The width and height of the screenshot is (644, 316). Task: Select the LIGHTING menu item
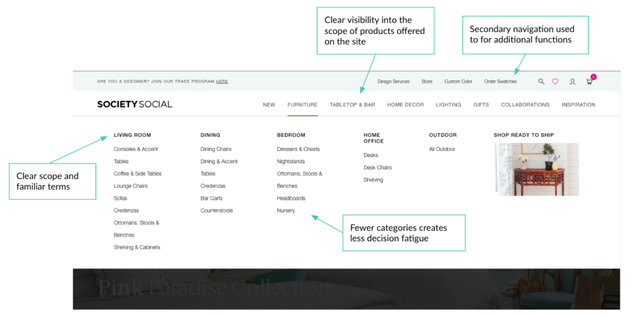[448, 105]
